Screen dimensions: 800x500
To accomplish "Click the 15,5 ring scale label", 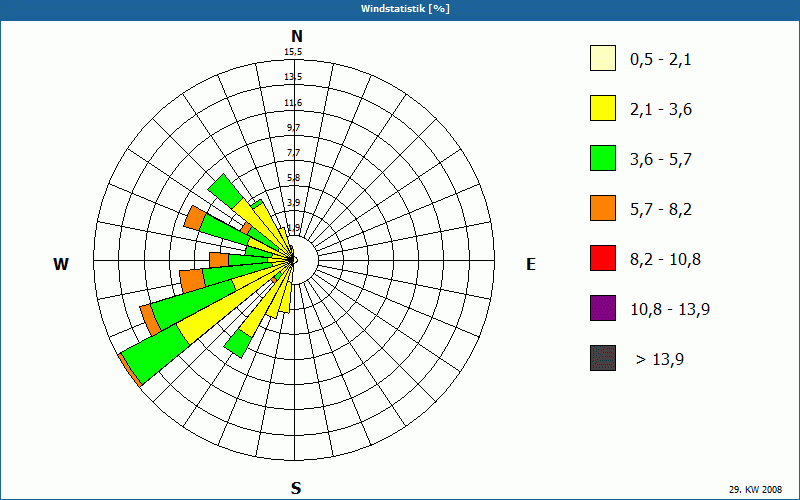I will pos(293,52).
